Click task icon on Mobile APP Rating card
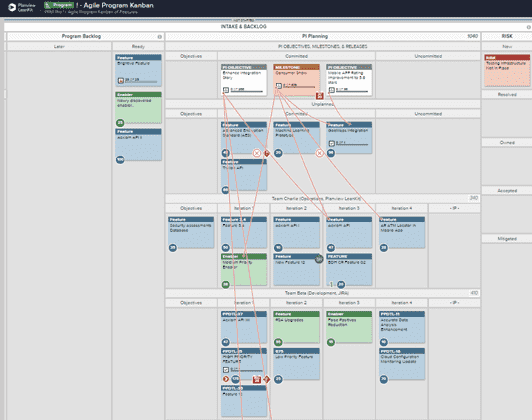 [331, 90]
